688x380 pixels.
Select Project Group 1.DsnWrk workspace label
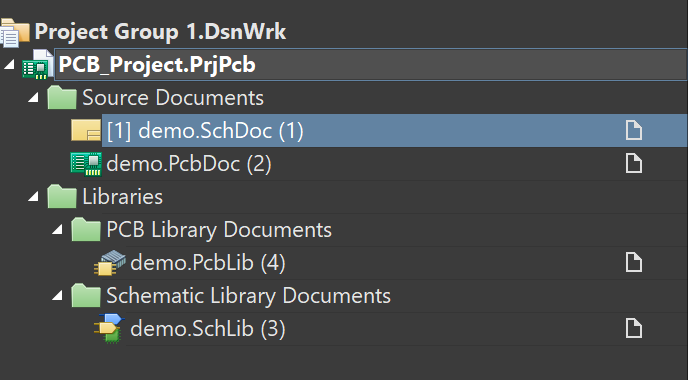tap(160, 32)
